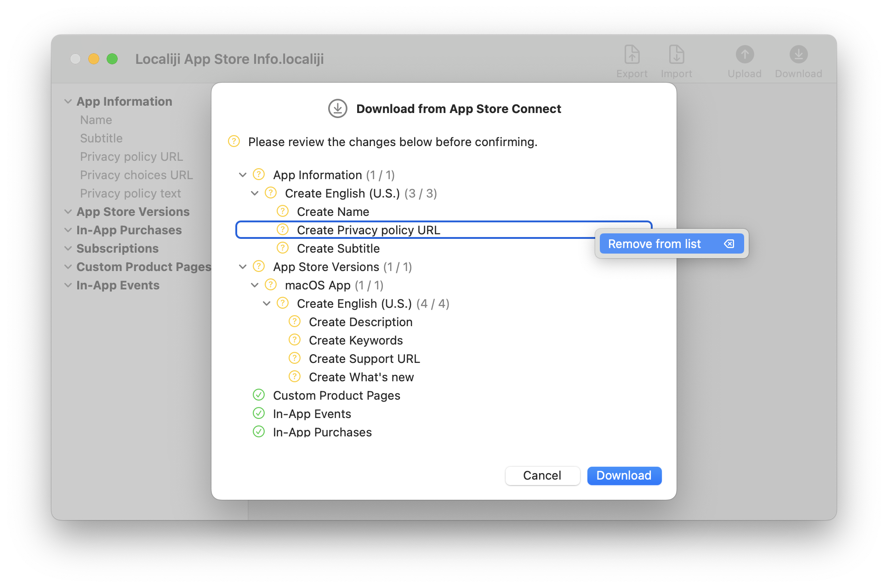888x588 pixels.
Task: Select Privacy choices URL in sidebar
Action: [x=136, y=175]
